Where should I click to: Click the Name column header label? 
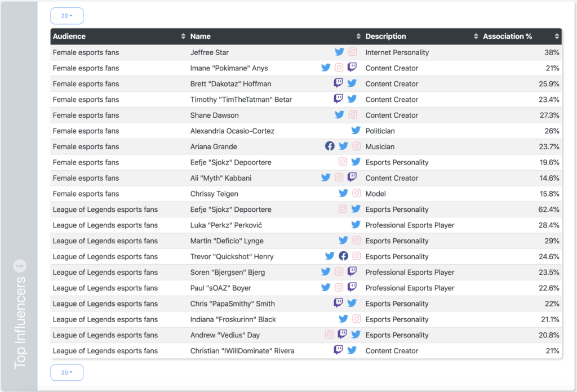tap(201, 37)
